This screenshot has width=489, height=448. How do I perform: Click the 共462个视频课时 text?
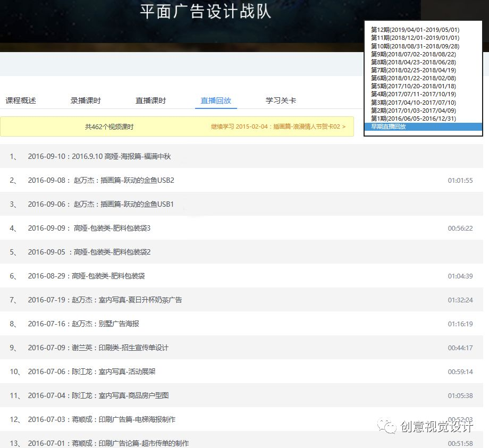coord(109,126)
